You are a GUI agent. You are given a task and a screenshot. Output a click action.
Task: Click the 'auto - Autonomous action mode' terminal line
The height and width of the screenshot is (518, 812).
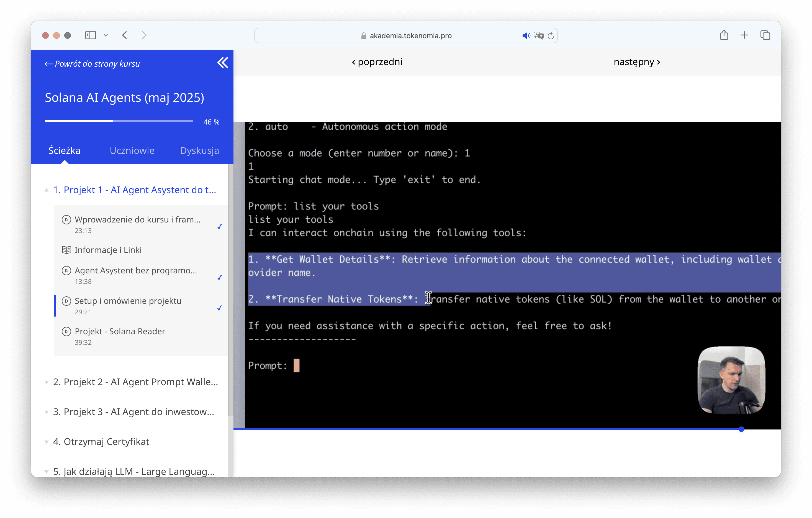pos(348,127)
